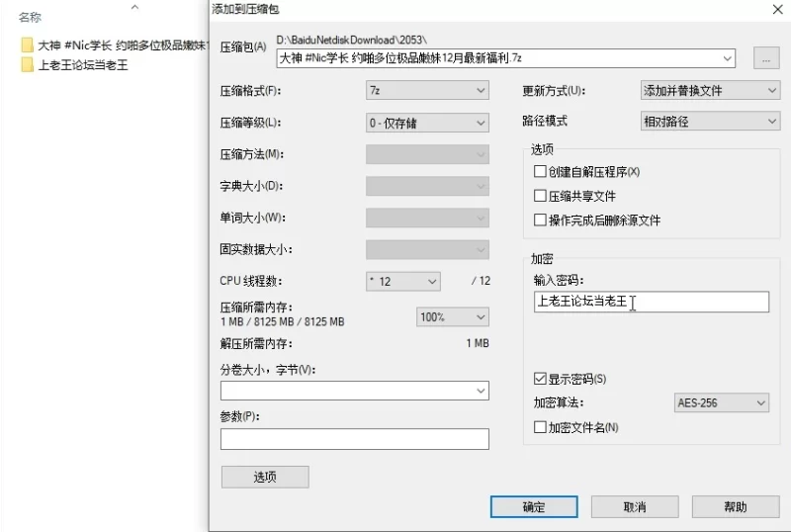The height and width of the screenshot is (532, 791).
Task: Click into the 输入密码 password field
Action: 652,302
